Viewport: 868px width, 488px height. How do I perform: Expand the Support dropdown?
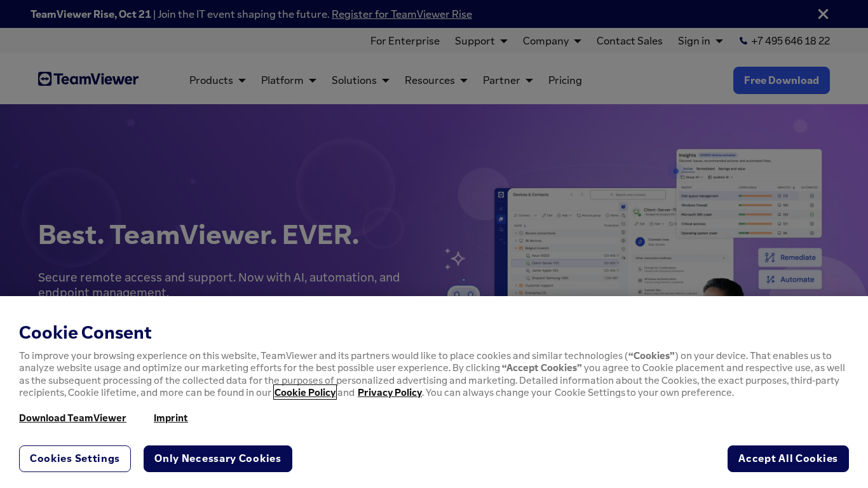pos(481,41)
